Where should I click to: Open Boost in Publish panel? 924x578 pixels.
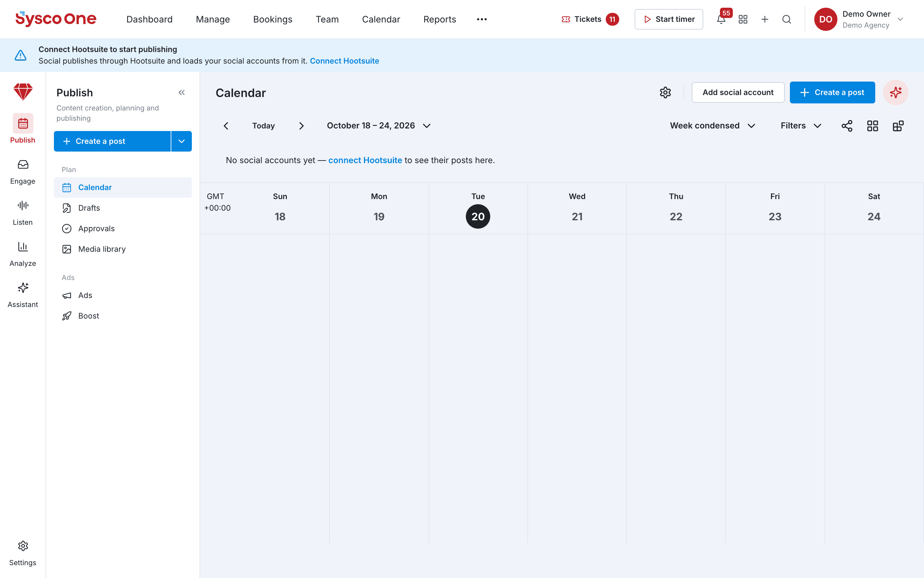(123, 316)
